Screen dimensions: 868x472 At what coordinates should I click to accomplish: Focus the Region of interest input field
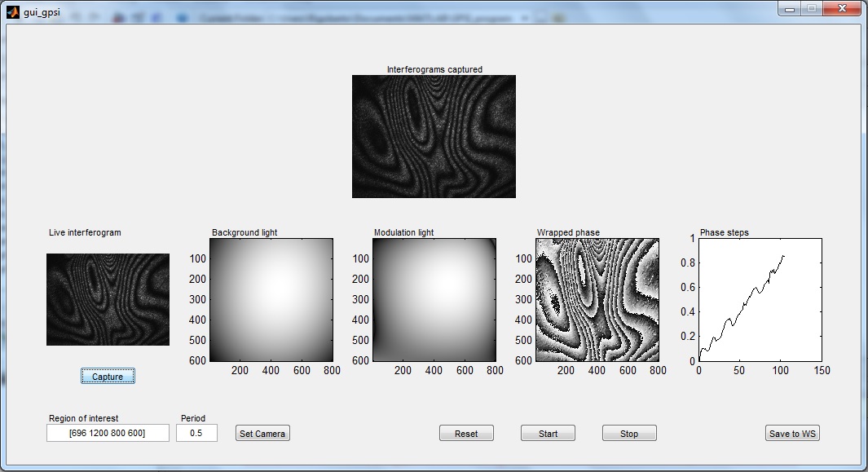[x=108, y=433]
